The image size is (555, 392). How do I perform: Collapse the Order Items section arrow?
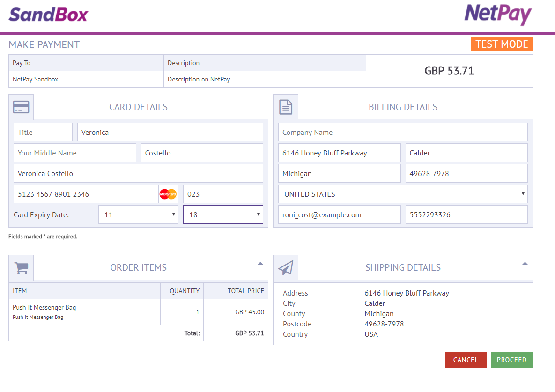click(x=260, y=264)
